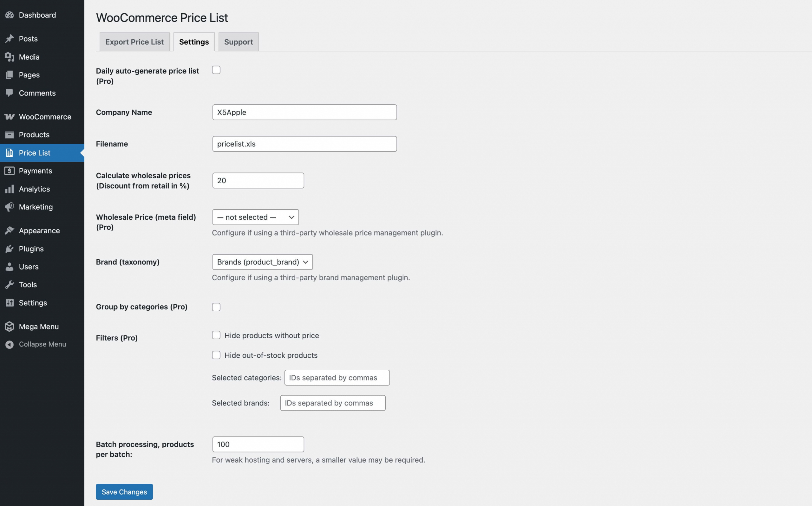Click the Mega Menu cube icon

tap(10, 327)
